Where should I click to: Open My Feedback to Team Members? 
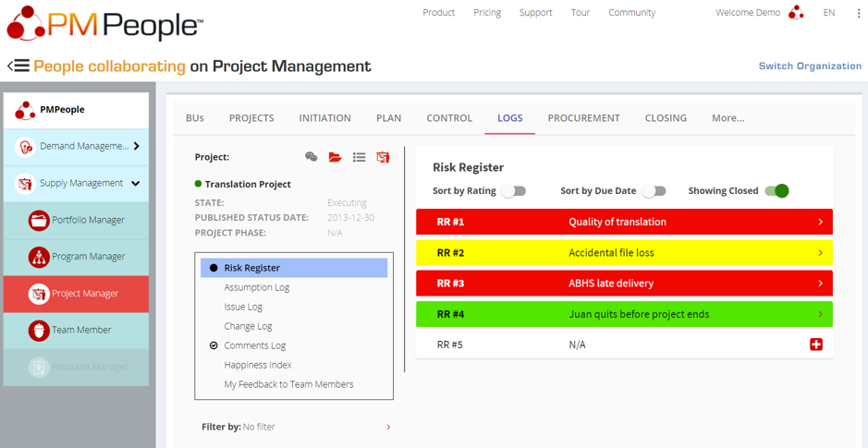[288, 384]
